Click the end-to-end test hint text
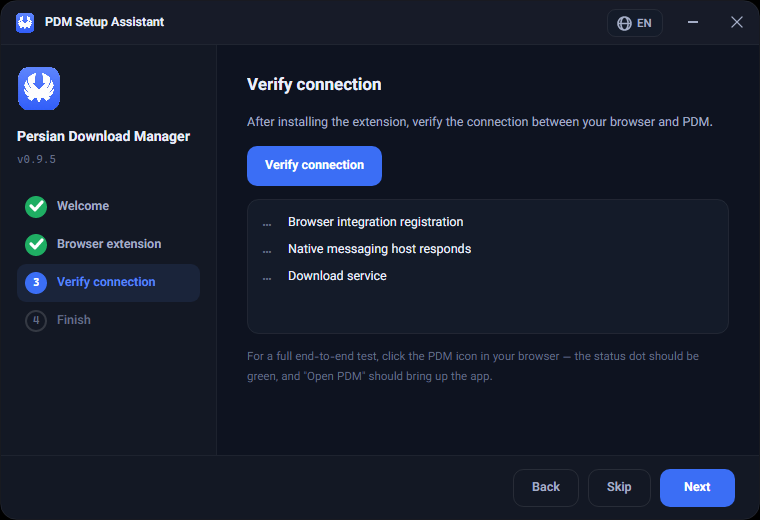 tap(473, 366)
